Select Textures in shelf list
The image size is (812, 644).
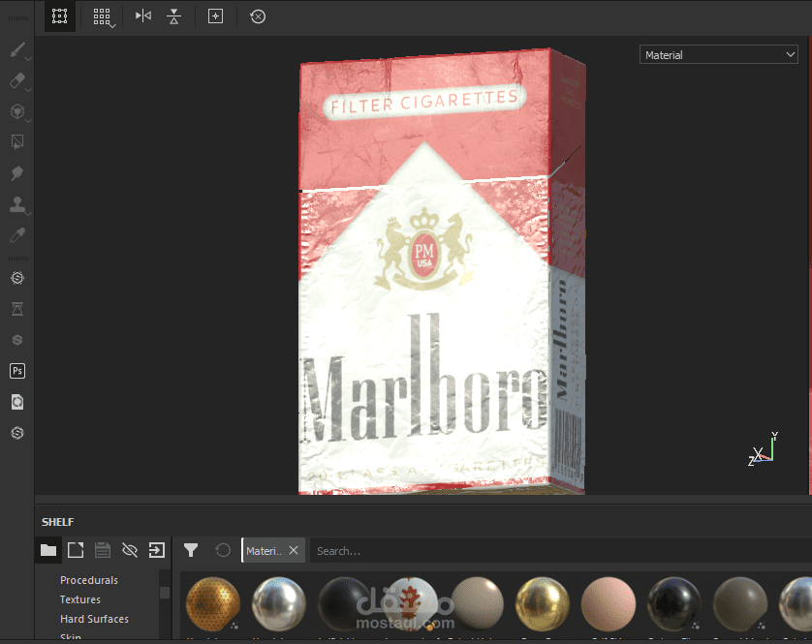(x=80, y=599)
